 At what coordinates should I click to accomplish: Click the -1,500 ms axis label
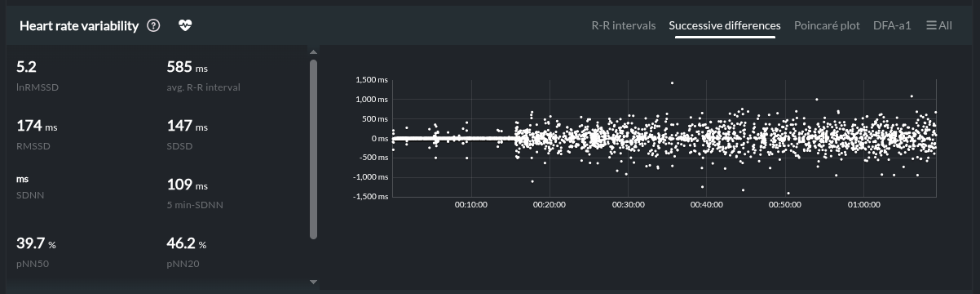371,197
